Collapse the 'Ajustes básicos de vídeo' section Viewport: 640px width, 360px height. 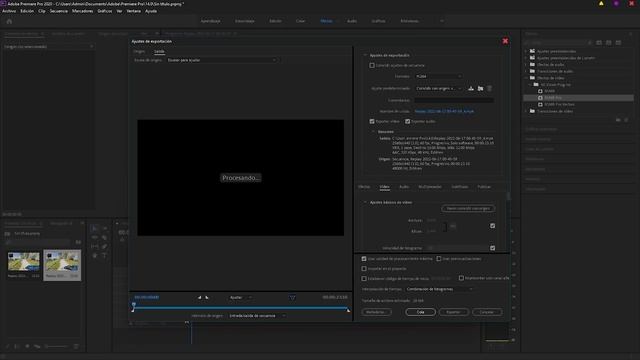[365, 202]
